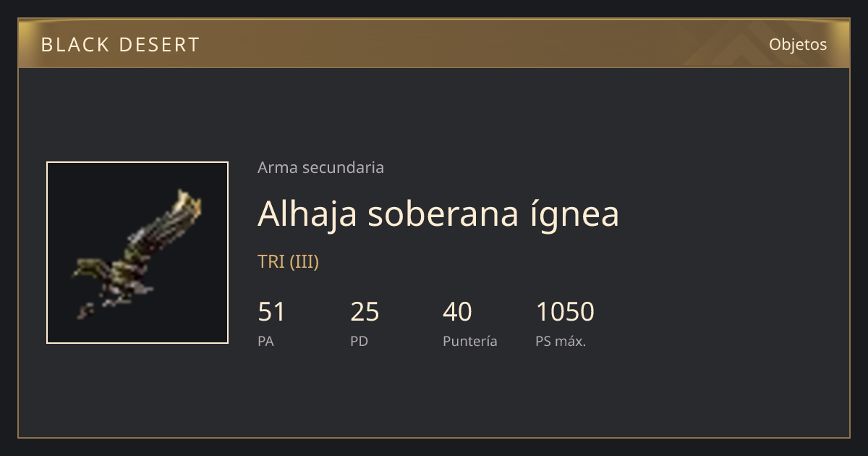Select the Puntería stat label
868x456 pixels.
[470, 341]
